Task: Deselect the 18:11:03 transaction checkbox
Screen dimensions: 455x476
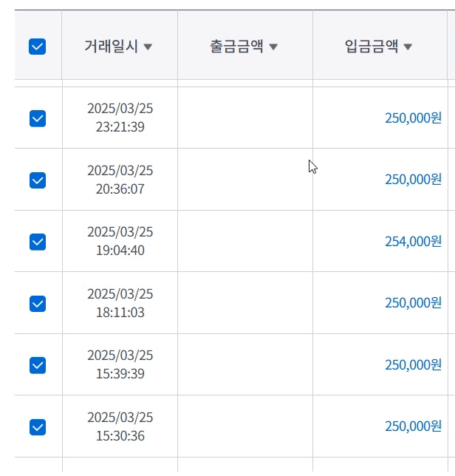Action: click(38, 304)
